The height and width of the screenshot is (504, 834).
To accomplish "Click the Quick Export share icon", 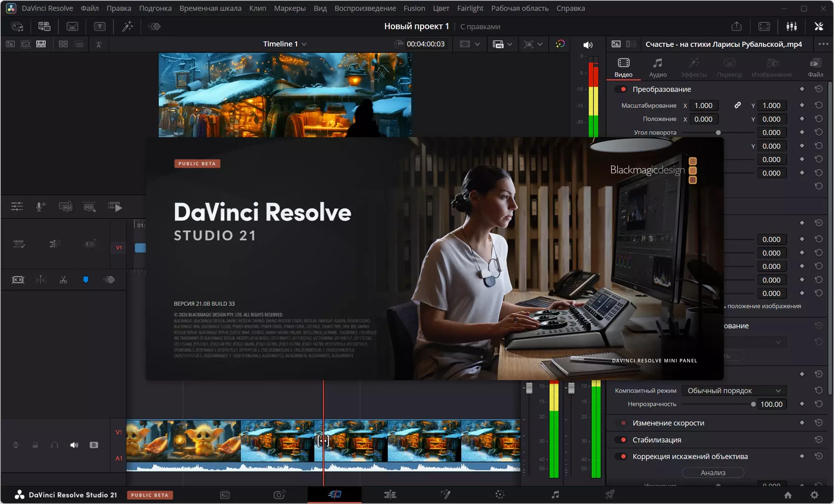I will [737, 27].
